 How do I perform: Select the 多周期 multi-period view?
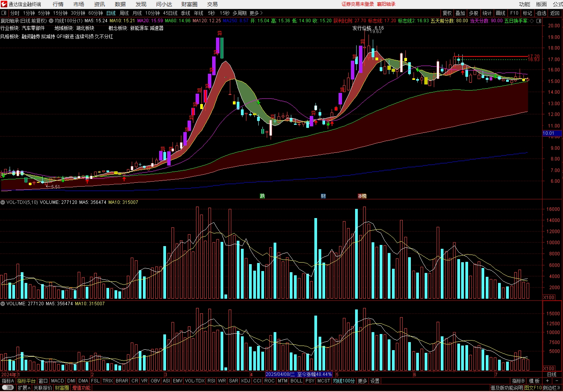(239, 13)
